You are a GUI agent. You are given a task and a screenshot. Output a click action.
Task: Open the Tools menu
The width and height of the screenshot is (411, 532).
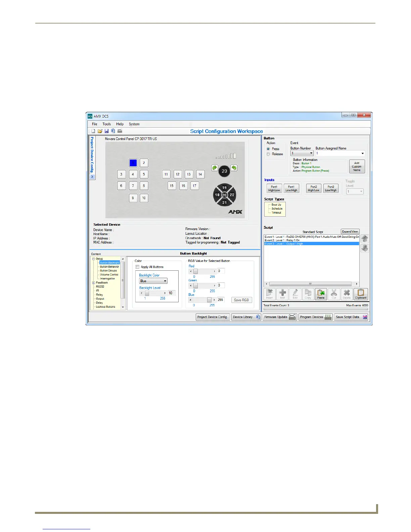point(107,124)
